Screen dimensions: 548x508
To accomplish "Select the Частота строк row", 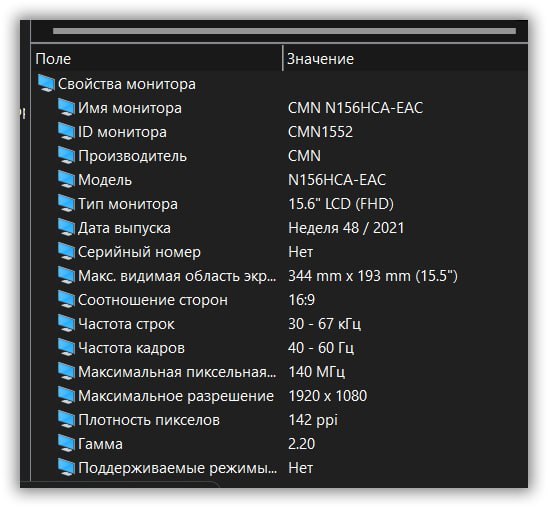I will [x=280, y=324].
